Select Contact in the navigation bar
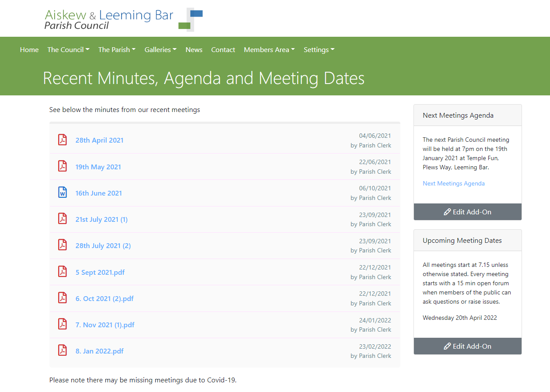 coord(223,50)
